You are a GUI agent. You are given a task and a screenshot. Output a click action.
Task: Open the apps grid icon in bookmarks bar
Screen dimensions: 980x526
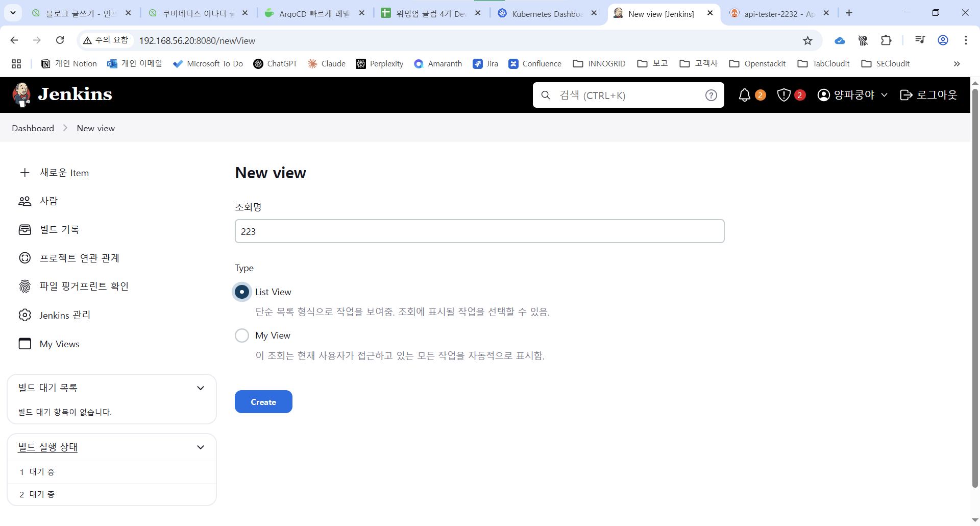coord(16,64)
